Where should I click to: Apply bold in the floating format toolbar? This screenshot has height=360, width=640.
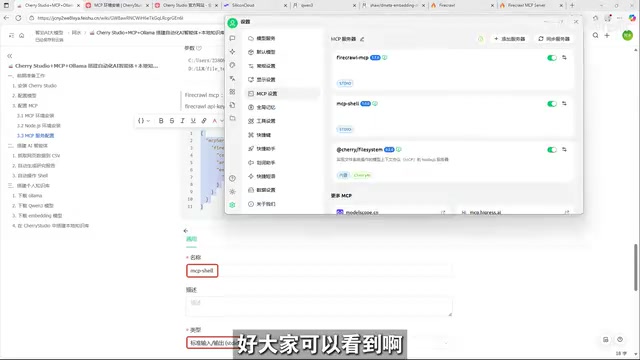pyautogui.click(x=161, y=121)
